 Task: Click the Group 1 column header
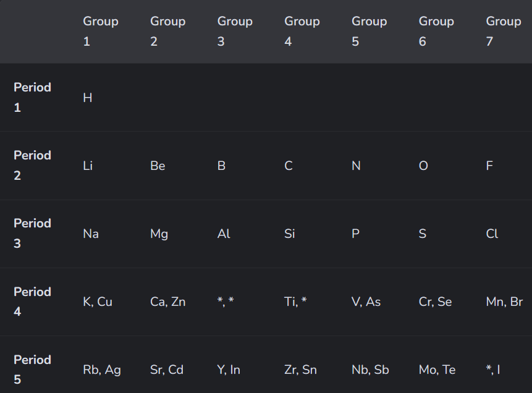coord(101,32)
